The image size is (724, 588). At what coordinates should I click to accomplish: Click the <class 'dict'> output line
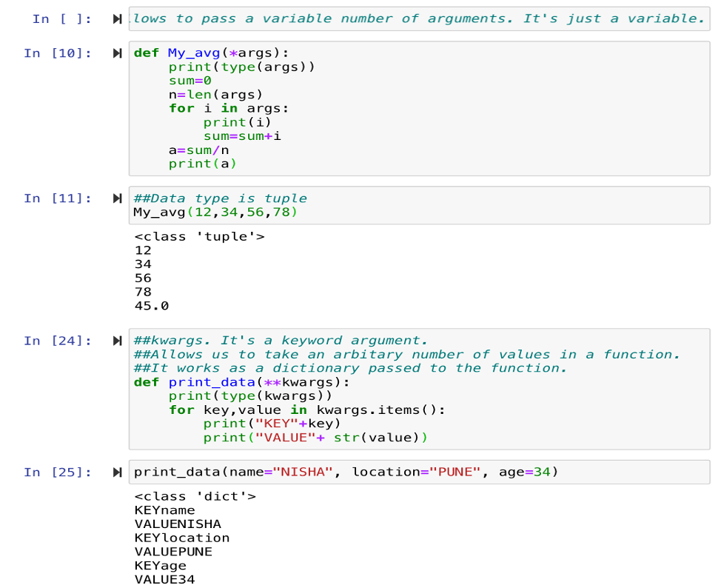[195, 496]
